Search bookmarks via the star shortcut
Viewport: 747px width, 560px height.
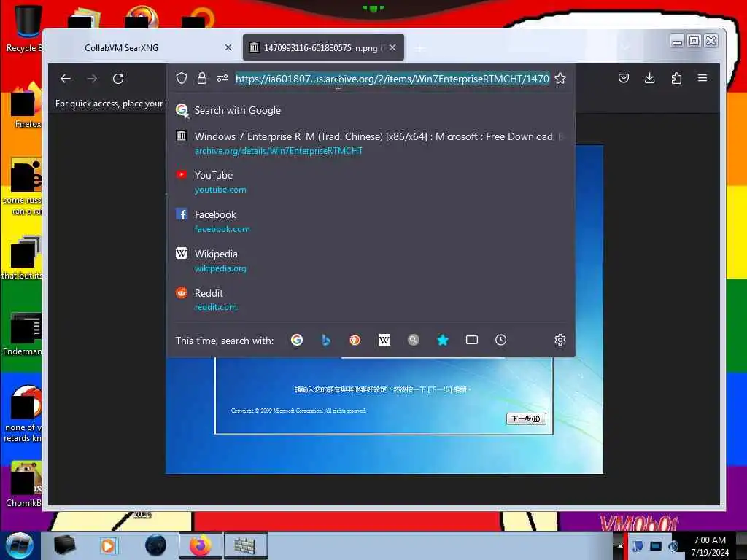point(443,340)
